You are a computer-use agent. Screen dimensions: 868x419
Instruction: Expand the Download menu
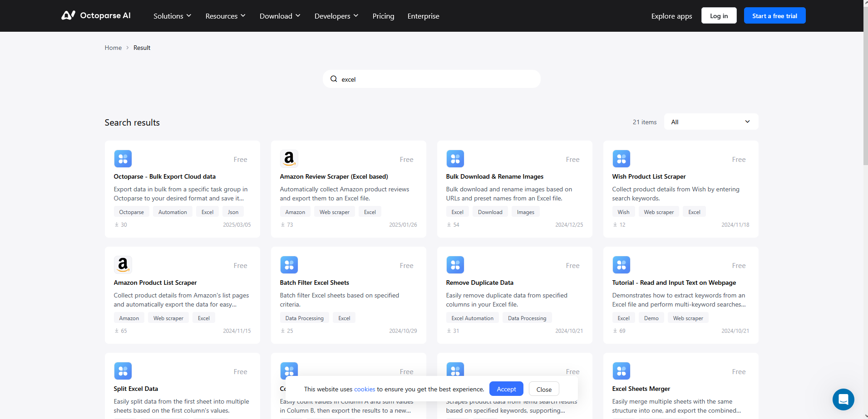click(280, 16)
